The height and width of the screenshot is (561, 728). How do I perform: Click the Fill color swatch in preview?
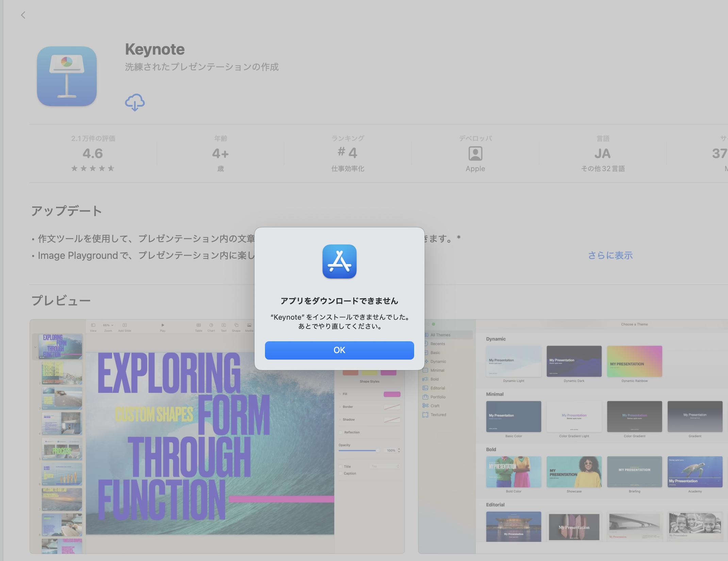pyautogui.click(x=392, y=394)
